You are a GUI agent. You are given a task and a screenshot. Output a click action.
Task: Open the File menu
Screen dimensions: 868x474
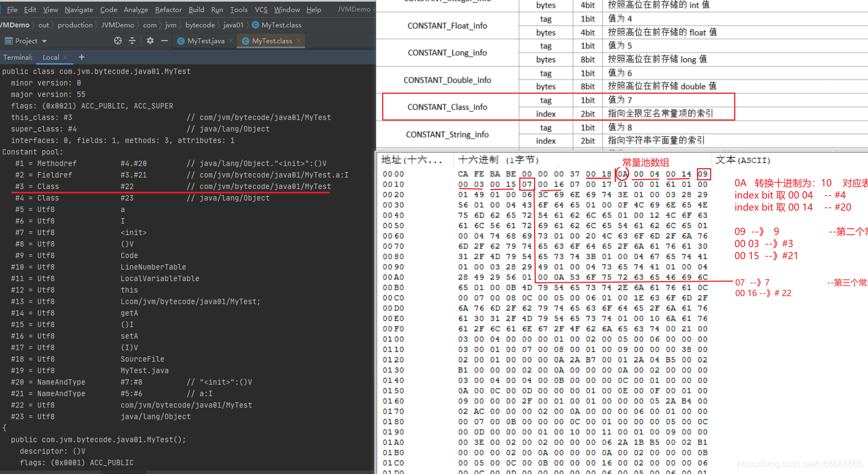point(12,9)
